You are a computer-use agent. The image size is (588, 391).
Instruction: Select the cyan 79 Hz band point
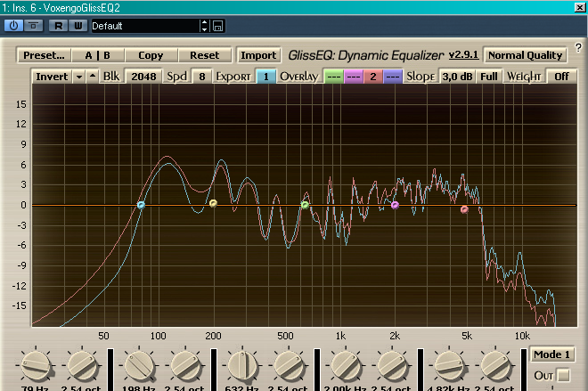pos(141,205)
